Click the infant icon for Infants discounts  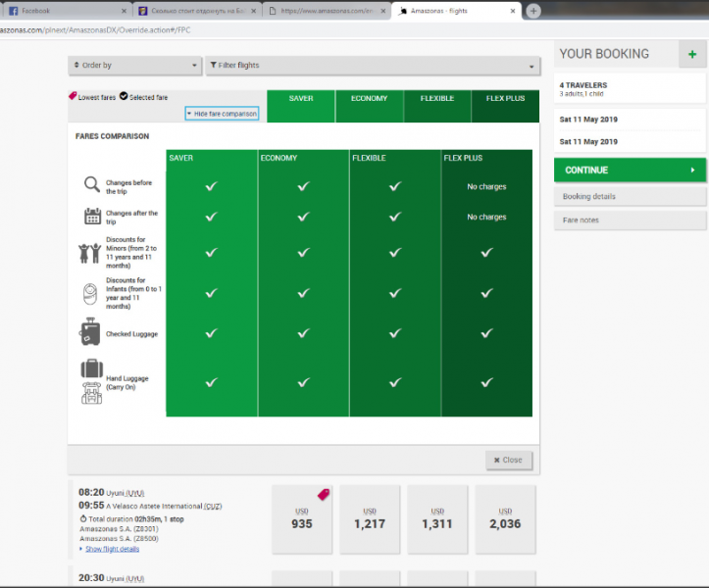90,294
